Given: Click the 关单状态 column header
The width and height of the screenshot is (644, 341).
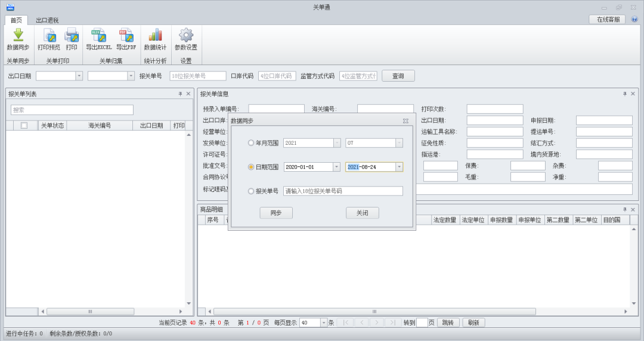Looking at the screenshot, I should (52, 125).
